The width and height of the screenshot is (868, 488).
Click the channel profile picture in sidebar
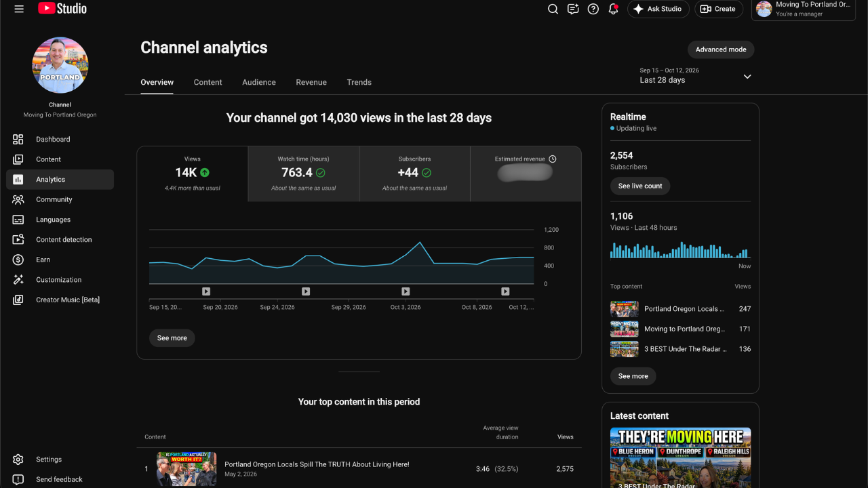tap(60, 65)
